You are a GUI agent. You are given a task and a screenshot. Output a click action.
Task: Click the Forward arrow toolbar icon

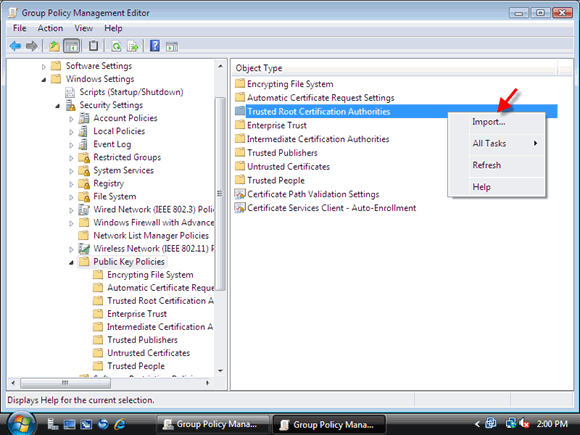point(32,46)
